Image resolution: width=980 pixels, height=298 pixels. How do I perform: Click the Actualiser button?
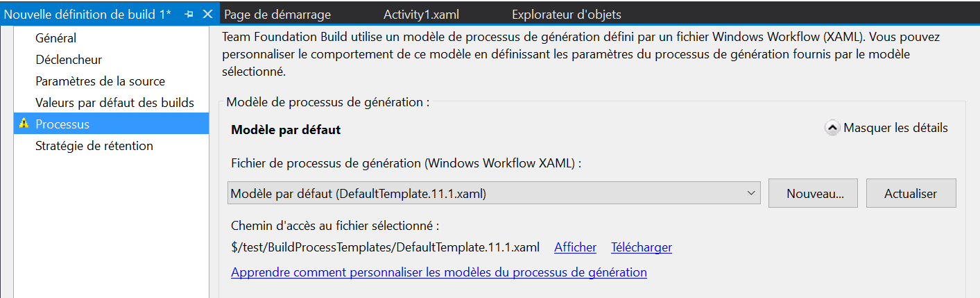(x=911, y=194)
